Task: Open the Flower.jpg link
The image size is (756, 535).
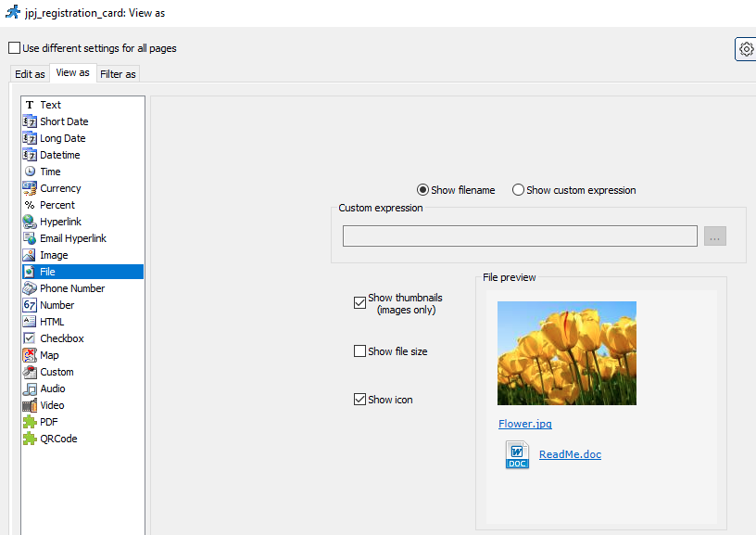Action: coord(524,424)
